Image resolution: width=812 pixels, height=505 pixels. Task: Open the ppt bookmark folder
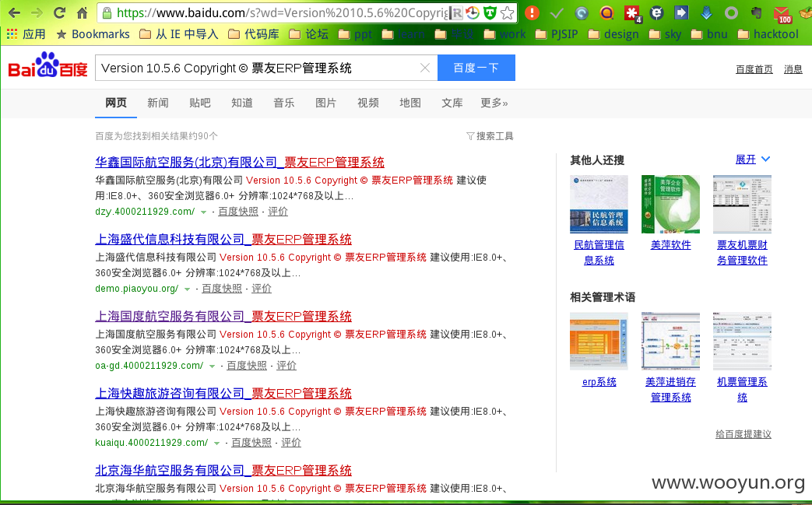(x=355, y=34)
